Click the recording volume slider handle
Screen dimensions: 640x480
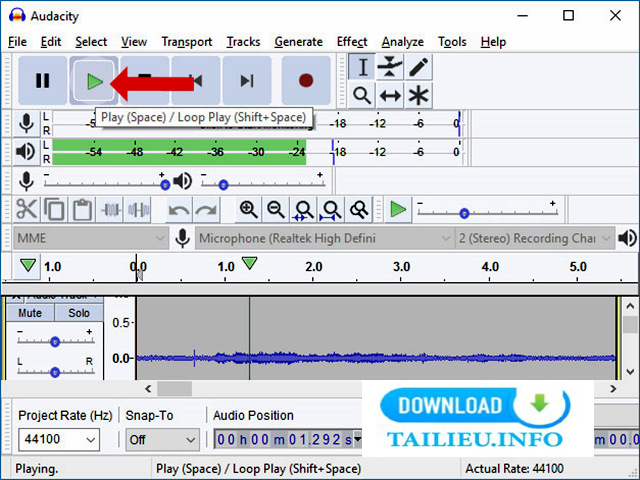tap(165, 185)
